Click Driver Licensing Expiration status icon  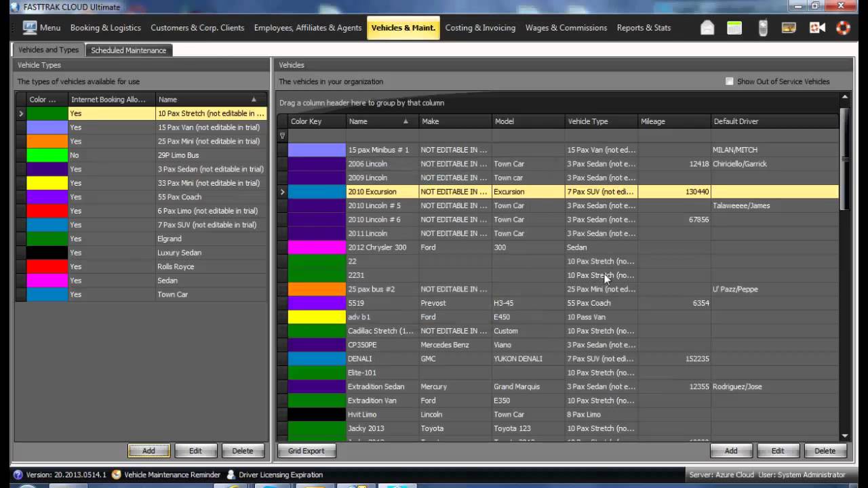pos(231,474)
